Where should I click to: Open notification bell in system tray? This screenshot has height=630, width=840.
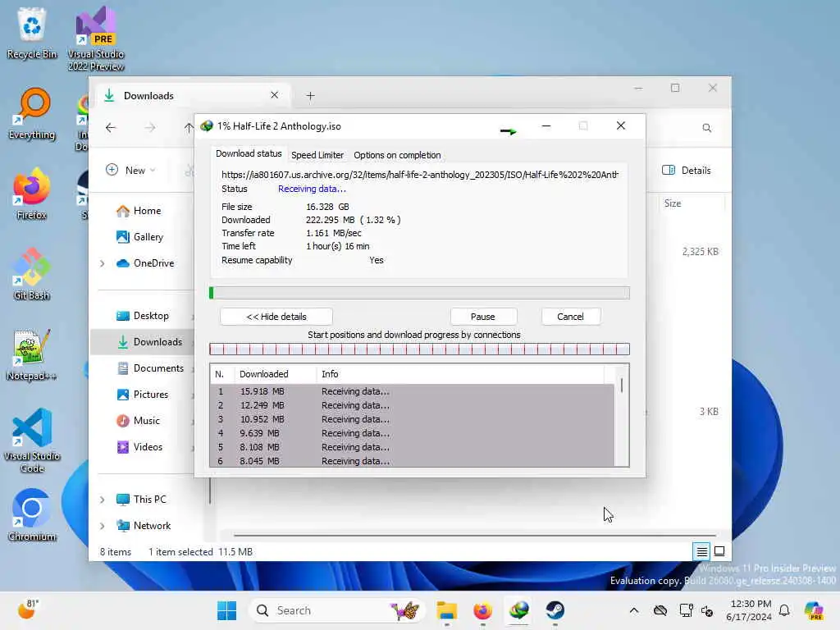pos(784,610)
